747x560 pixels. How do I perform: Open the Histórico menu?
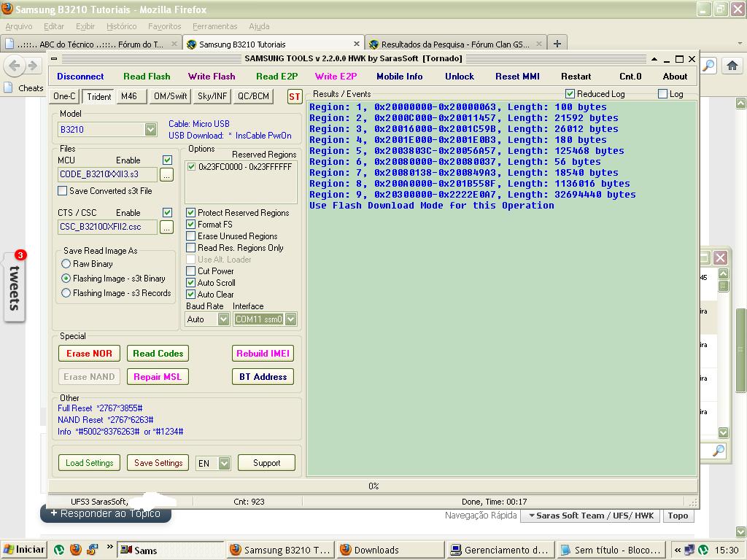[x=122, y=26]
